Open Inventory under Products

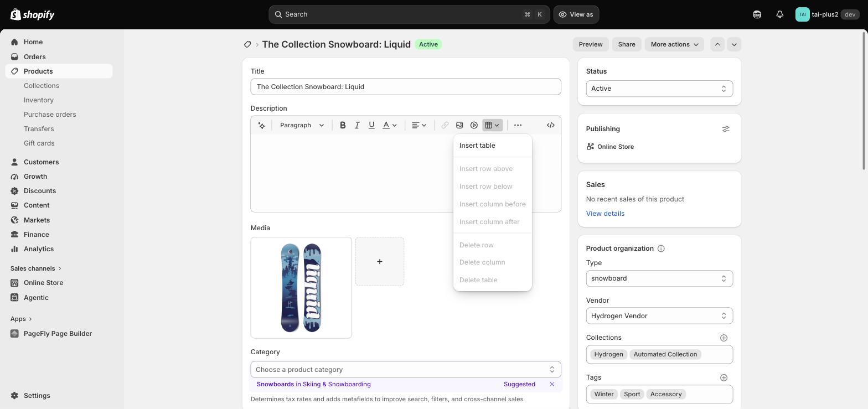(x=39, y=100)
